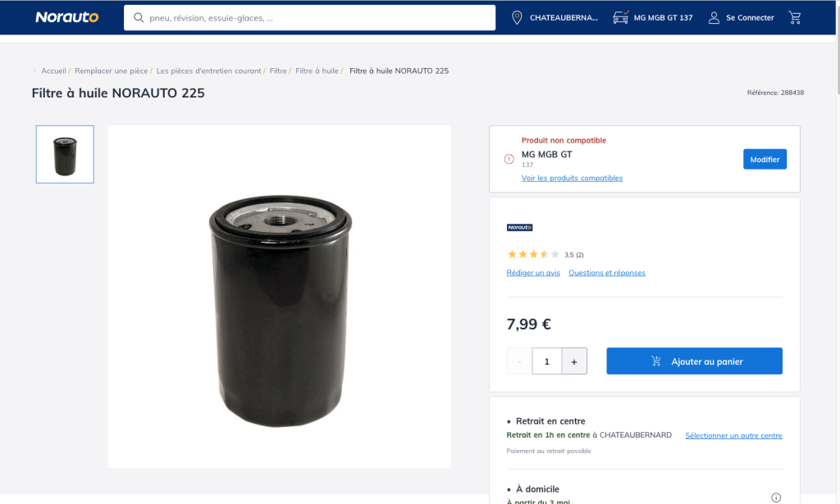Click the quantity input field
Viewport: 840px width, 504px height.
(x=547, y=361)
